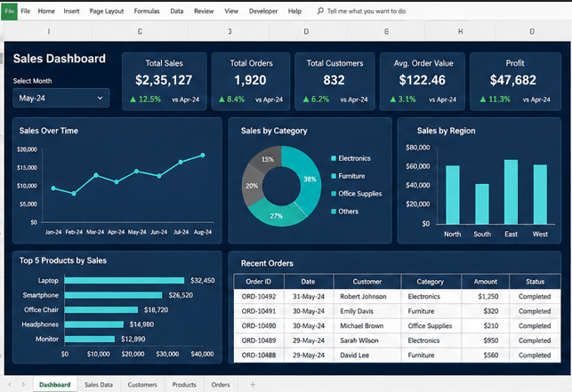Image resolution: width=572 pixels, height=392 pixels.
Task: Click the May-24 dropdown chevron
Action: pos(100,98)
